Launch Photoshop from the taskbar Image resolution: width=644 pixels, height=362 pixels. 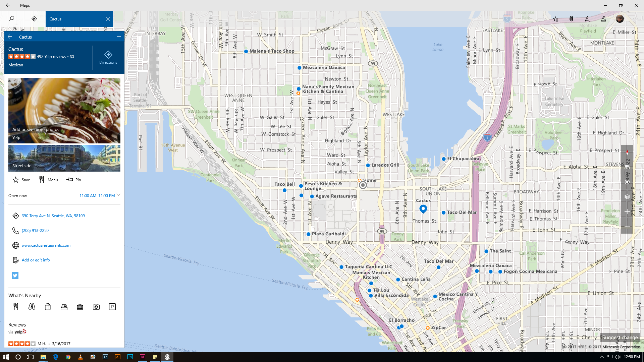[130, 357]
